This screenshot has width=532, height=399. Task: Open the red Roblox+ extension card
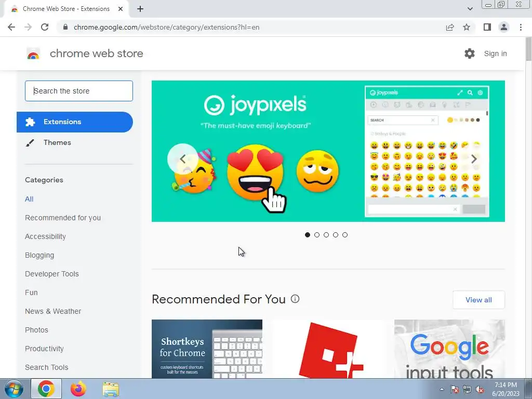pyautogui.click(x=328, y=349)
